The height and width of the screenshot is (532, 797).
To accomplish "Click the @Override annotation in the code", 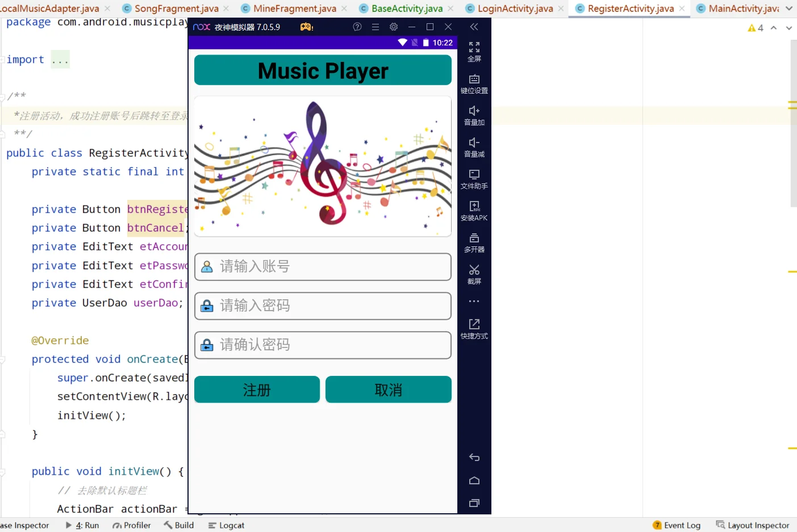I will click(x=60, y=341).
